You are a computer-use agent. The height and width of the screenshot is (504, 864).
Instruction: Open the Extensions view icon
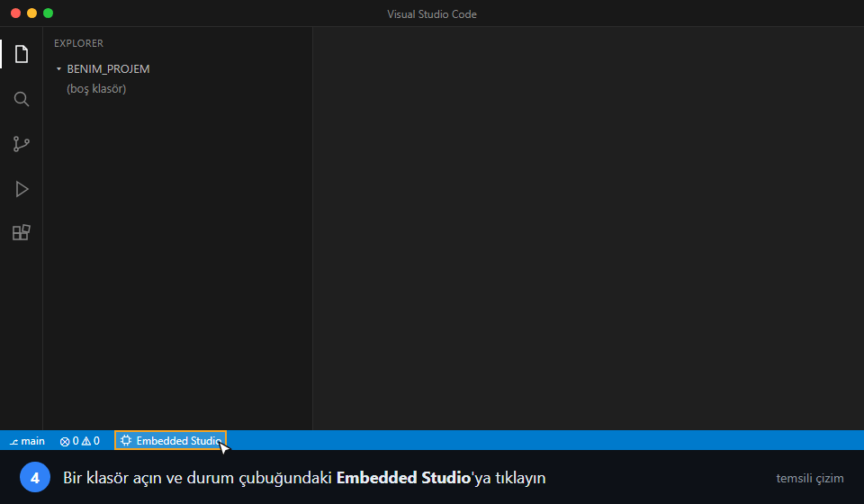(x=22, y=232)
